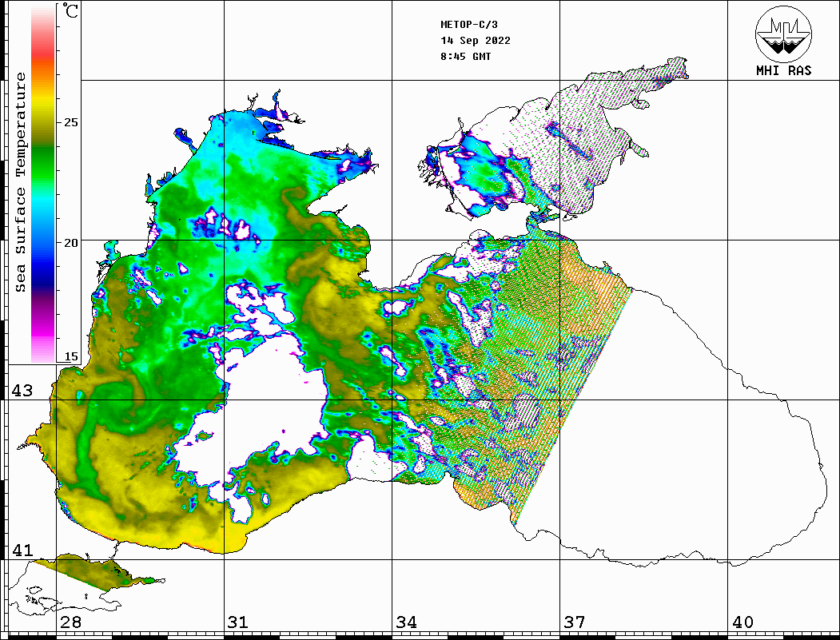Click longitude label '31'
This screenshot has width=840, height=640.
(238, 622)
